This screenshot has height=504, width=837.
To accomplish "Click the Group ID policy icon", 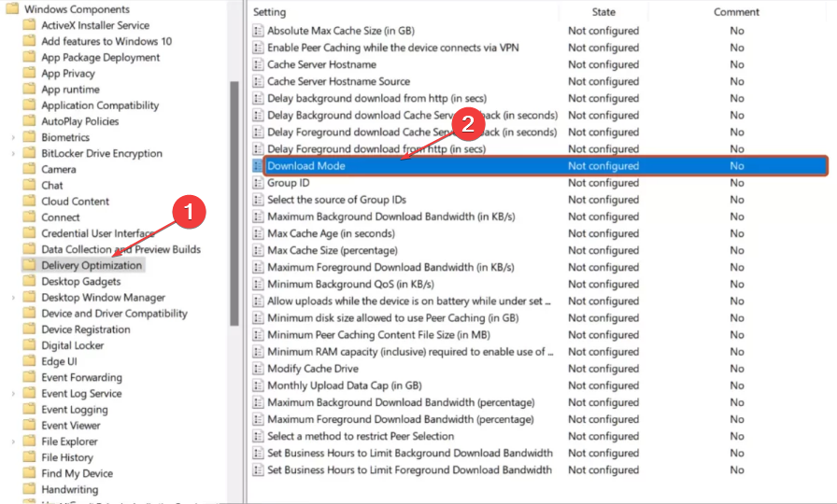I will (x=258, y=183).
